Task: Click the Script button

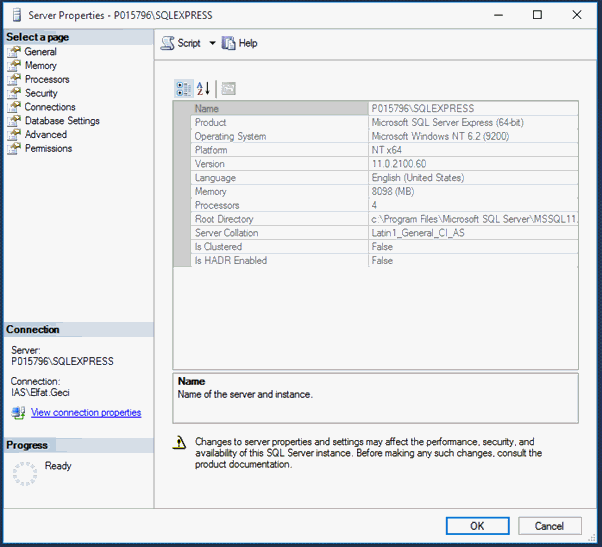Action: pos(180,43)
